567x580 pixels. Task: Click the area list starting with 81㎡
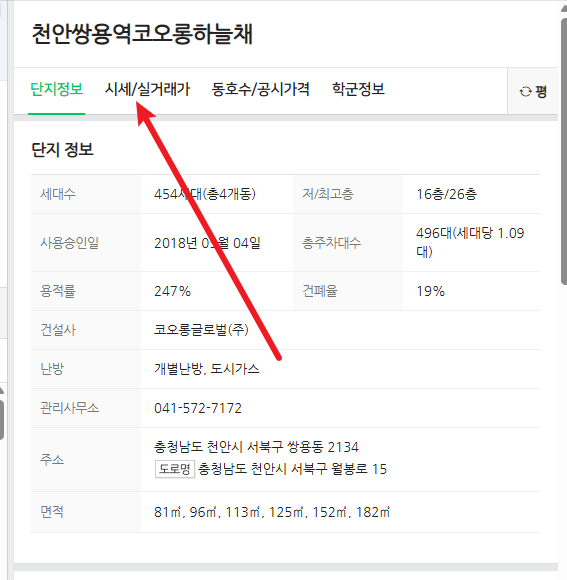click(x=272, y=512)
